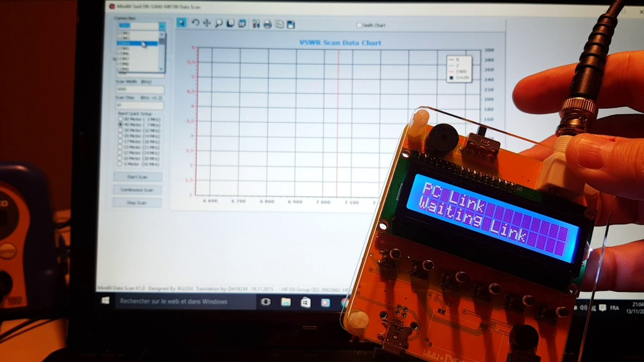
Task: Click the Start Scan button
Action: click(x=137, y=177)
